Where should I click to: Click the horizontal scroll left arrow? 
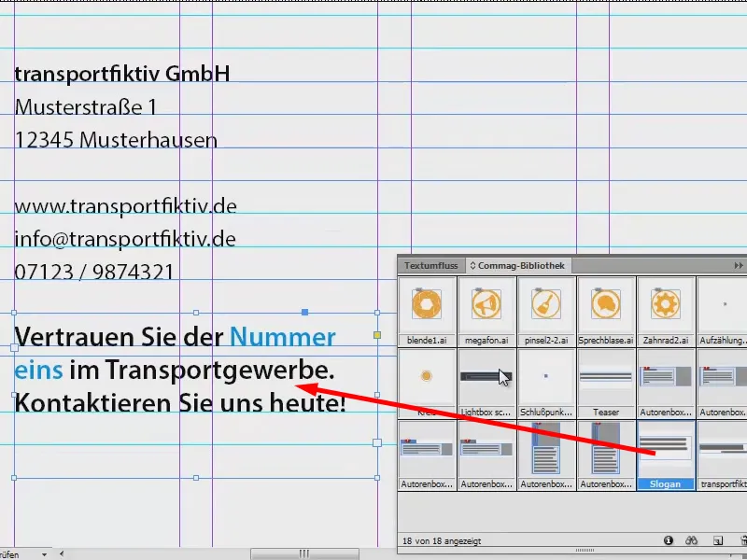click(62, 553)
